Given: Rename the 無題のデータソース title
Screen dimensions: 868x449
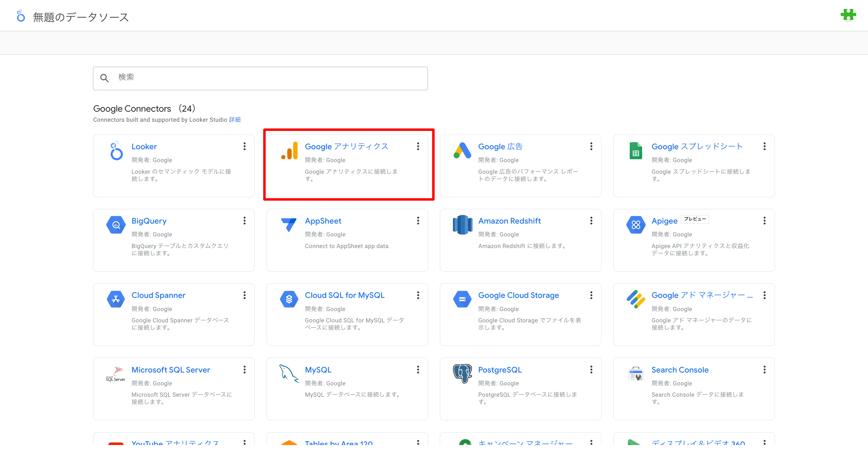Looking at the screenshot, I should click(x=81, y=17).
